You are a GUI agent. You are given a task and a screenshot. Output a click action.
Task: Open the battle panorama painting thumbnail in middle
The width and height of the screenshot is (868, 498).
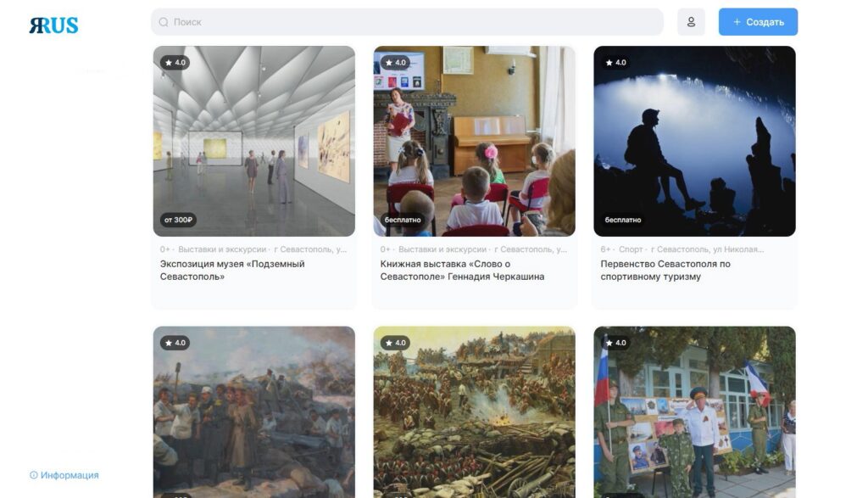(475, 412)
